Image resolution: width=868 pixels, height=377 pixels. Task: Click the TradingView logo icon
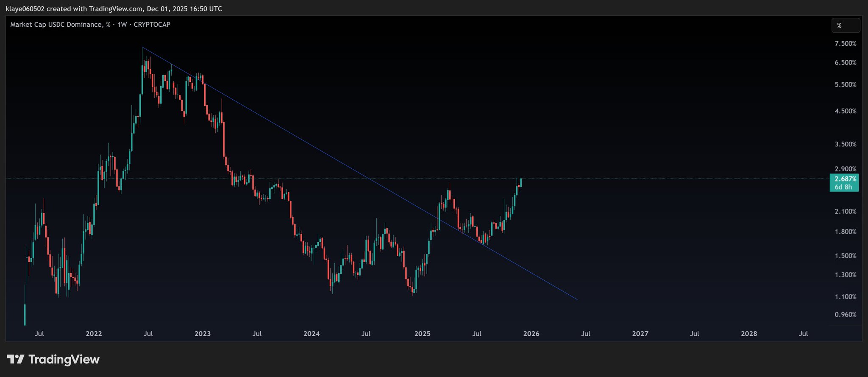tap(16, 360)
